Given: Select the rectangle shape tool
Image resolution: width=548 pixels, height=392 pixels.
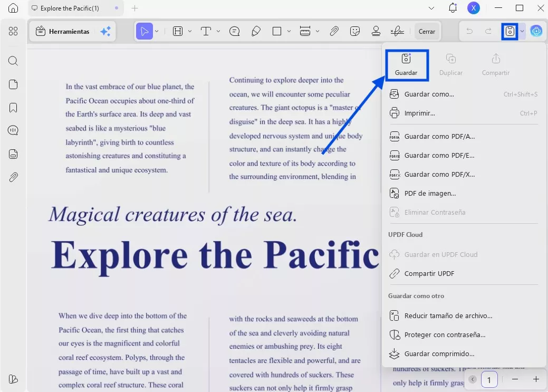Looking at the screenshot, I should (277, 32).
